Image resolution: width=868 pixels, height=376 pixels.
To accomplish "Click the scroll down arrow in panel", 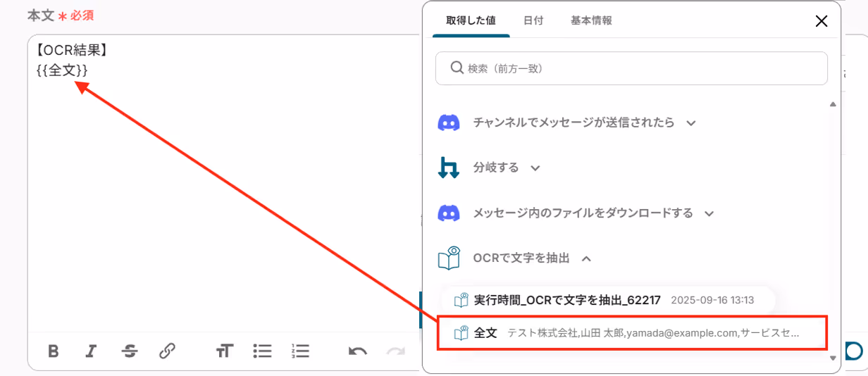I will (833, 358).
